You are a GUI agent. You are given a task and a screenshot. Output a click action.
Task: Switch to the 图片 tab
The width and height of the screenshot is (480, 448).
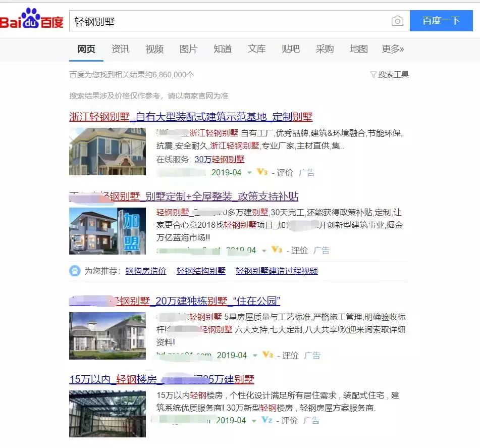click(188, 49)
